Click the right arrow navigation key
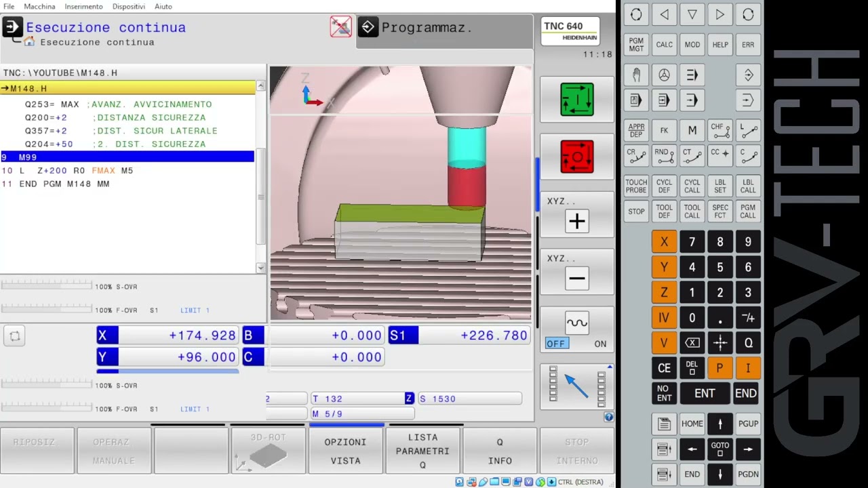This screenshot has height=488, width=868. click(x=748, y=449)
